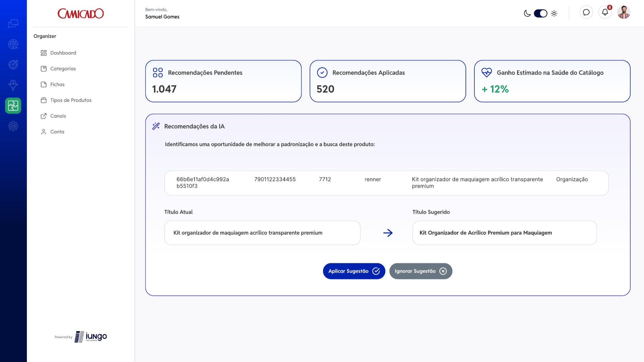Open notifications bell with badge 8
Image resolution: width=644 pixels, height=362 pixels.
coord(605,13)
